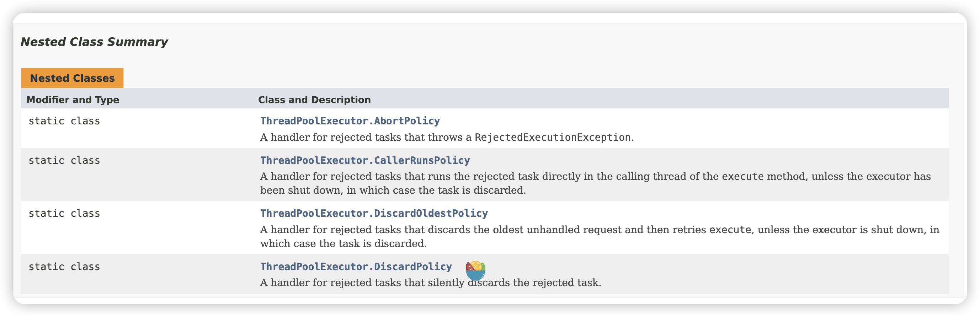Click the text "which case the task is discarded."
The height and width of the screenshot is (317, 980).
343,243
